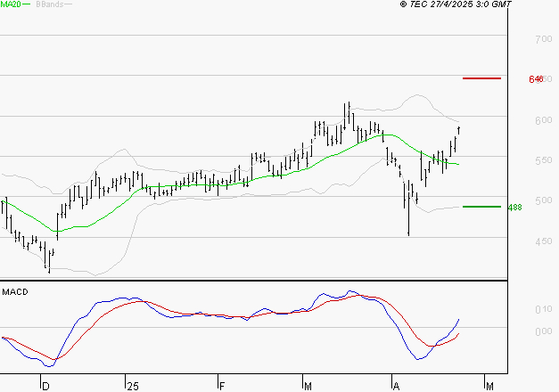The width and height of the screenshot is (559, 392).
Task: Click the MACD indicator label
Action: (15, 291)
